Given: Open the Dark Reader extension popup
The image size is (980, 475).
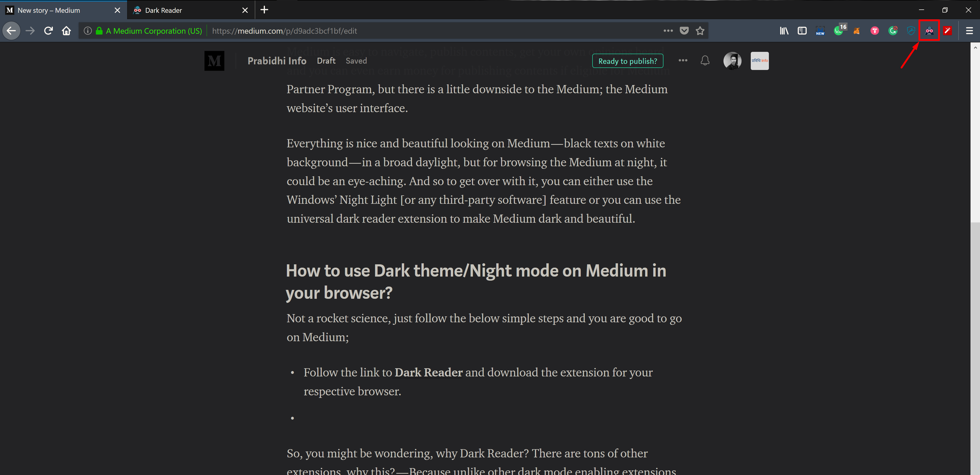Looking at the screenshot, I should click(x=929, y=31).
